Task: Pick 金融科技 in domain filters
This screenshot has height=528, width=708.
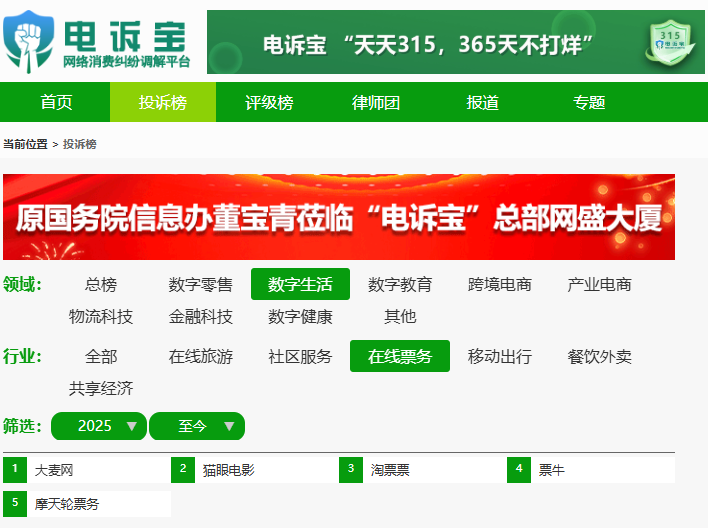Action: click(x=200, y=317)
